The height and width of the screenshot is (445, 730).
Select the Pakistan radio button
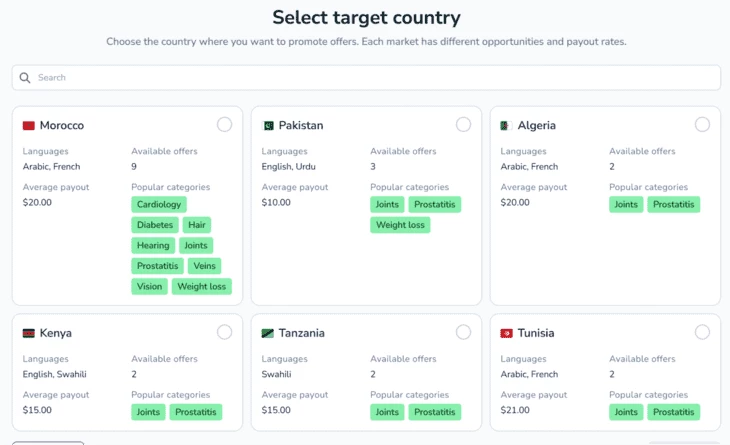click(463, 125)
